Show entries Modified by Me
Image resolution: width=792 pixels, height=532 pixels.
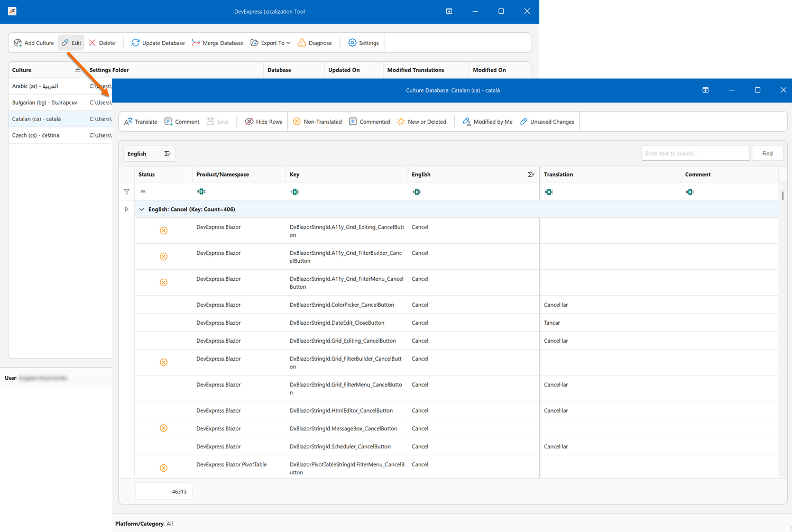[487, 121]
